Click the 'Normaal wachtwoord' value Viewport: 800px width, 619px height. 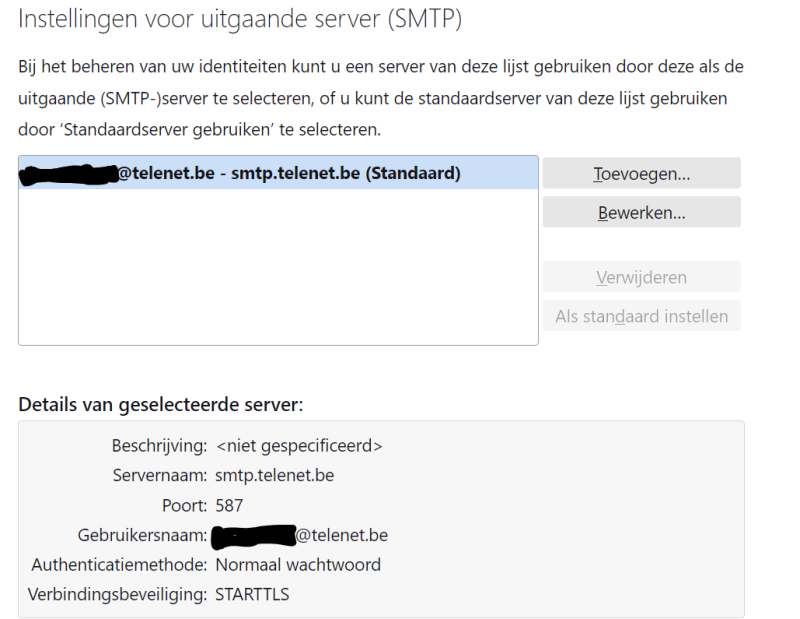[298, 564]
